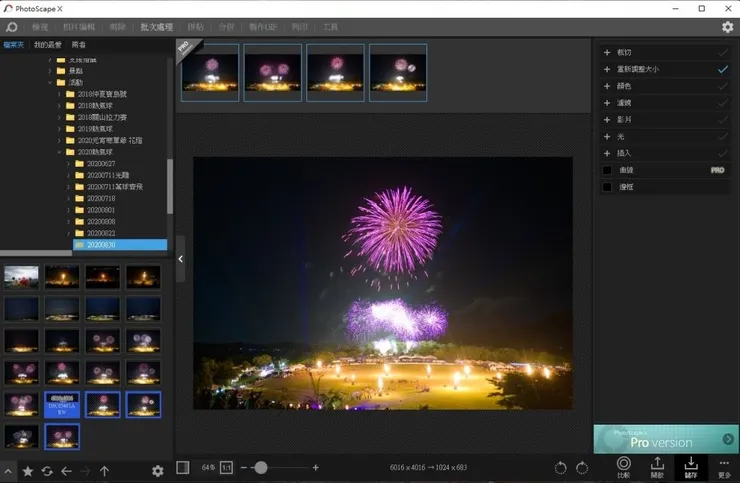Screen dimensions: 740x483
Task: Expand the Crop (裁切) section plus sign
Action: point(607,52)
